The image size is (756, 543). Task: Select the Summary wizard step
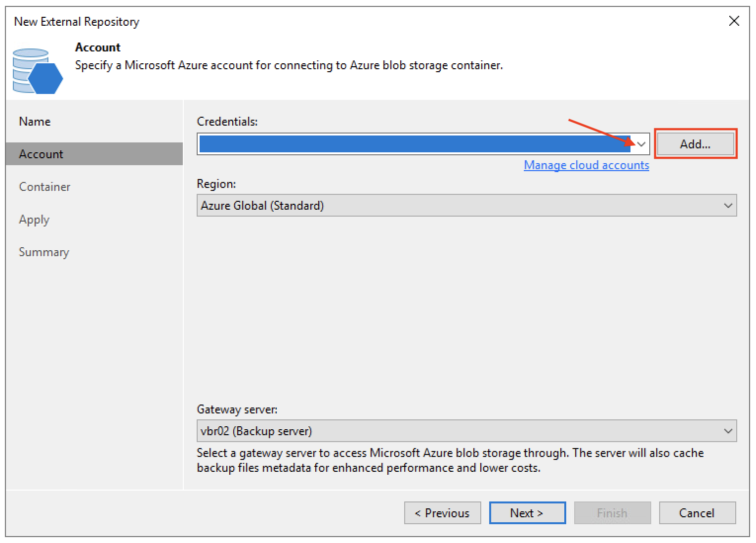coord(44,252)
